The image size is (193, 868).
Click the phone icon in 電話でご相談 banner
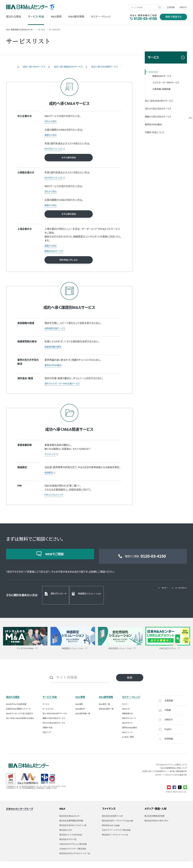tap(120, 556)
